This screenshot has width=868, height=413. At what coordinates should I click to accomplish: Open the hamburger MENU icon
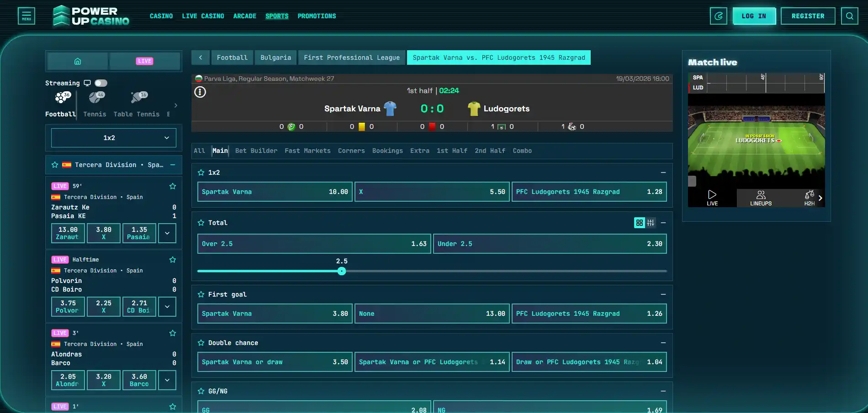point(26,16)
